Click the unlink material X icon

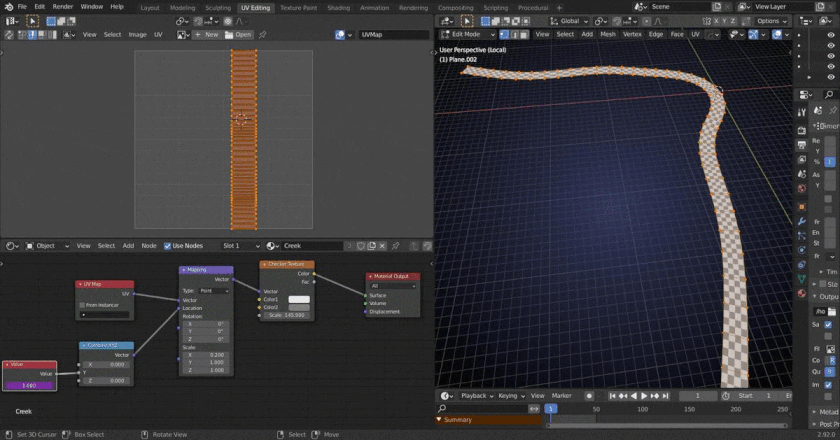383,246
